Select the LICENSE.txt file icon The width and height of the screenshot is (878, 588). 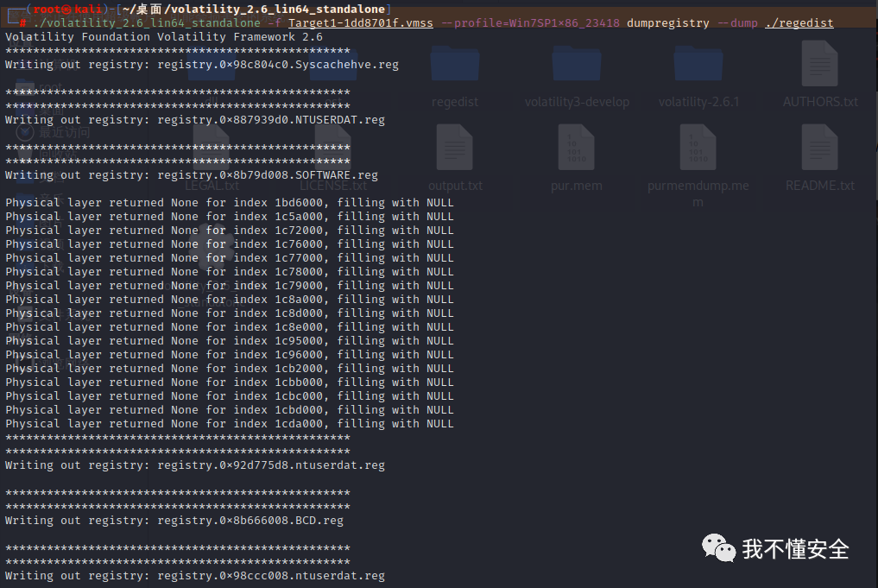[332, 148]
